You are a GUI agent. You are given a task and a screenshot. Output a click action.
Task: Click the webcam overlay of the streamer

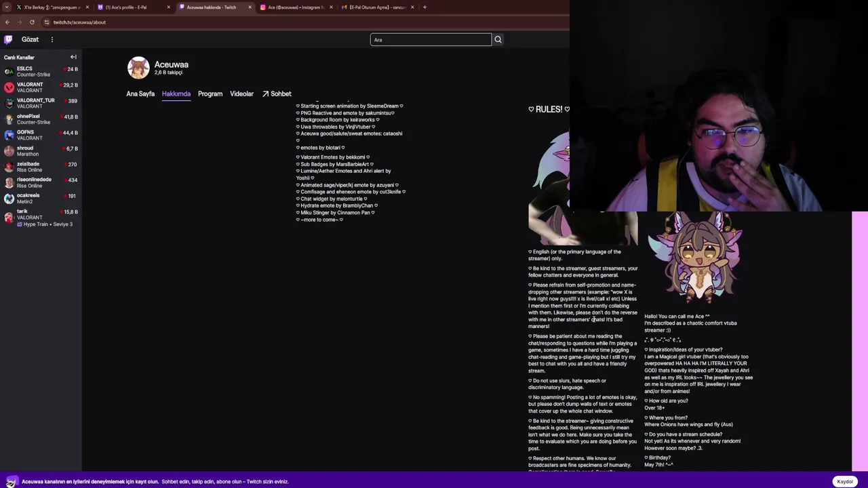point(719,106)
